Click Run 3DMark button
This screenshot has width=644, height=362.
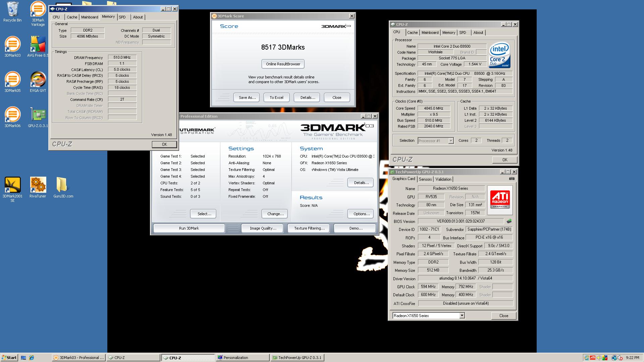pyautogui.click(x=189, y=228)
